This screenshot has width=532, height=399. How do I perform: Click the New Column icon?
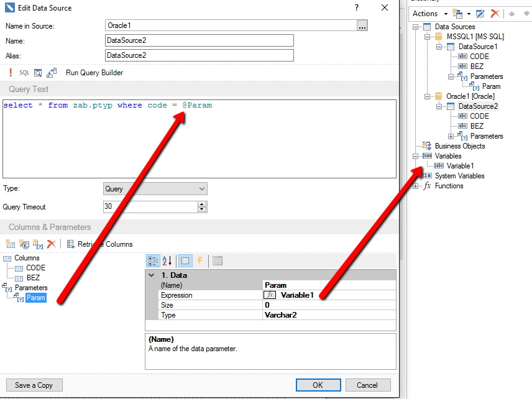click(10, 244)
